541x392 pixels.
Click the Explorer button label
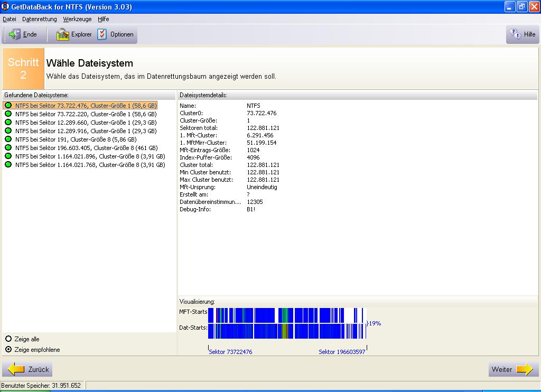click(81, 34)
